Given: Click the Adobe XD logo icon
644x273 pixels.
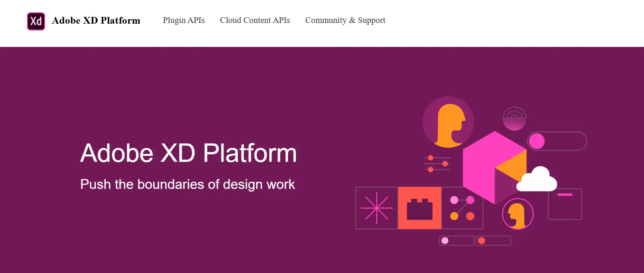Looking at the screenshot, I should [36, 21].
